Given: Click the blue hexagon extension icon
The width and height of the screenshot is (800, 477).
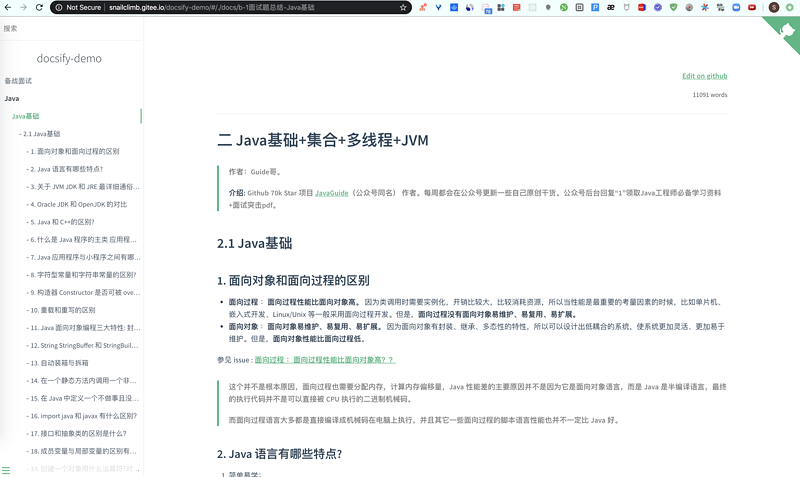Looking at the screenshot, I should click(x=454, y=7).
